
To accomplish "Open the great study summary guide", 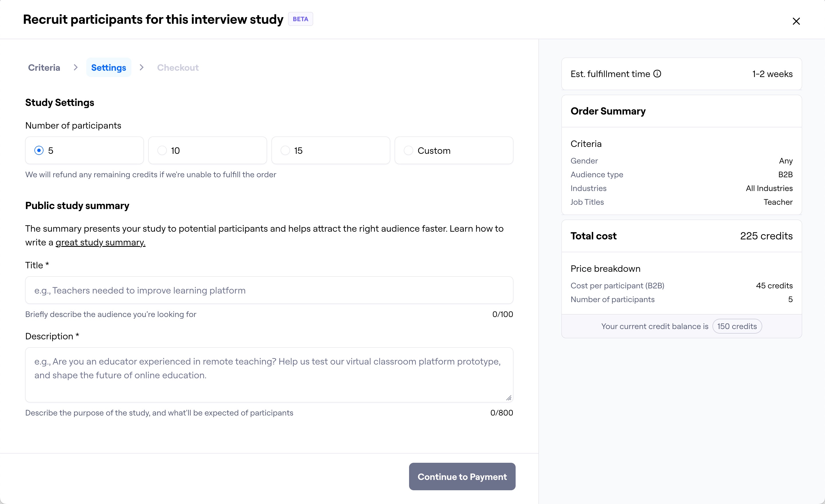I will (100, 242).
